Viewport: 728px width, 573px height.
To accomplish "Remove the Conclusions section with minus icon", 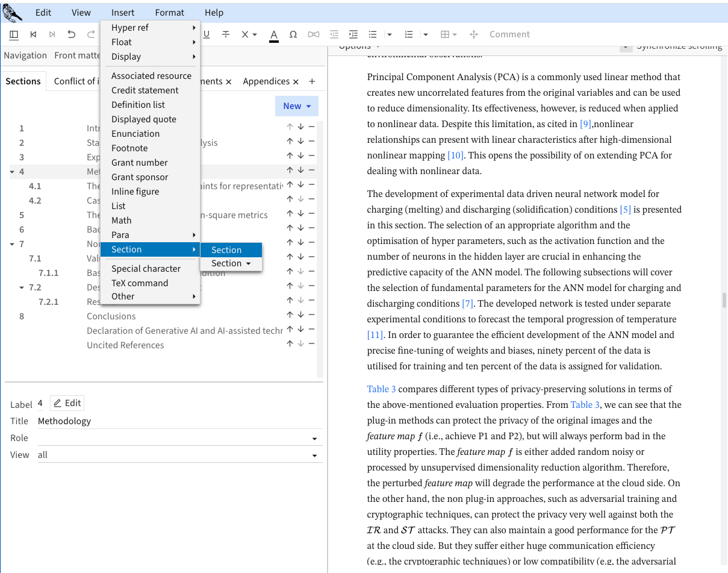I will point(311,315).
